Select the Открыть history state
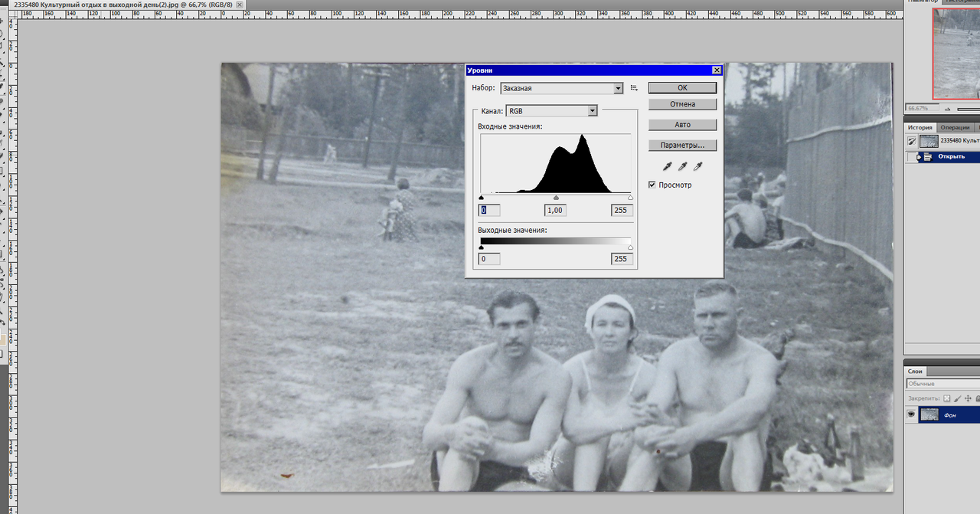980x514 pixels. 949,157
